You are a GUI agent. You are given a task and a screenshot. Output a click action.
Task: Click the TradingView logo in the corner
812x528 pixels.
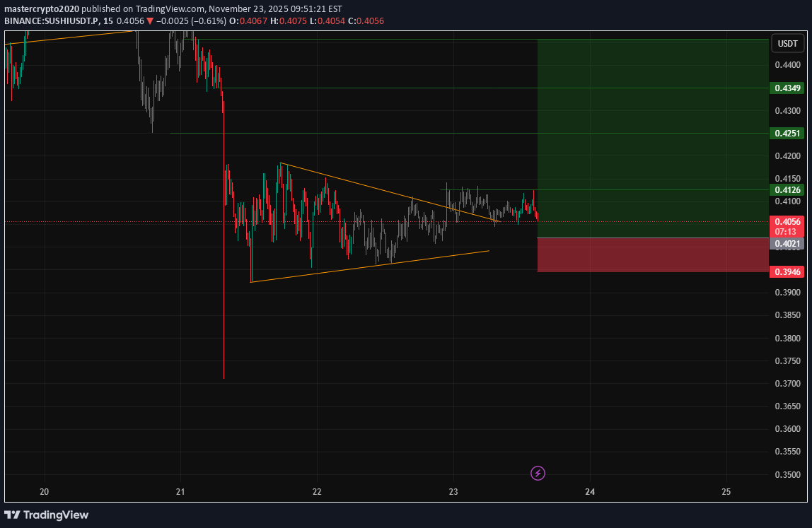[47, 515]
